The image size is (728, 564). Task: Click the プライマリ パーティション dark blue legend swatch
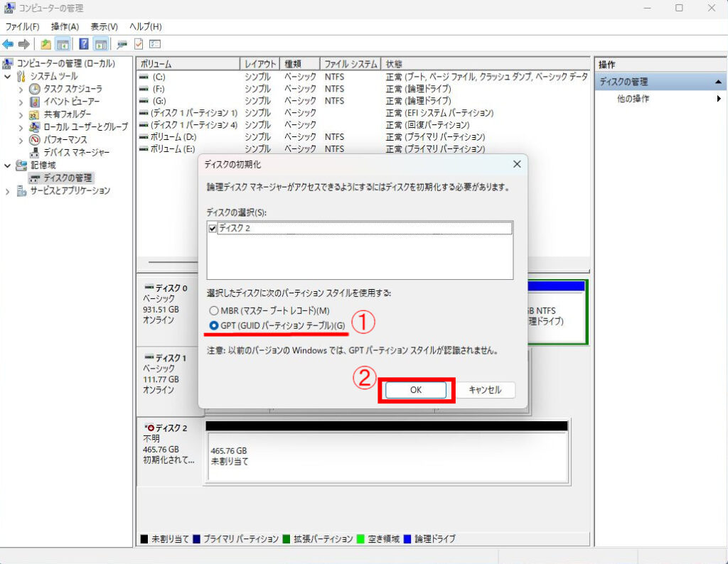[196, 539]
